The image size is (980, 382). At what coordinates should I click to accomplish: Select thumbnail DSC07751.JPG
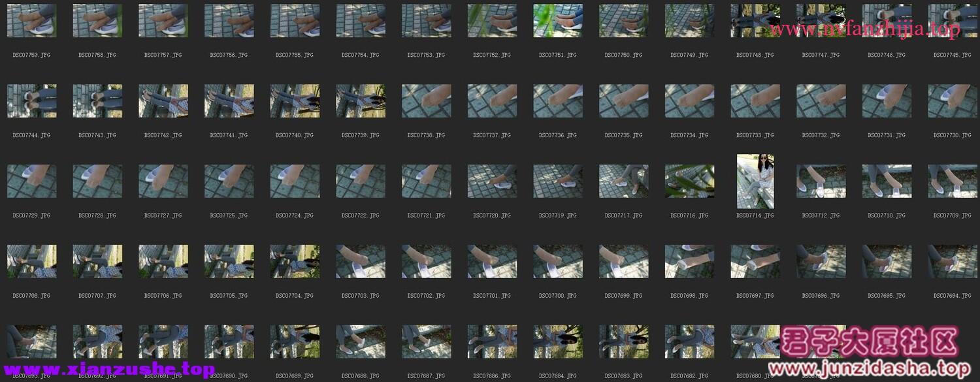558,20
